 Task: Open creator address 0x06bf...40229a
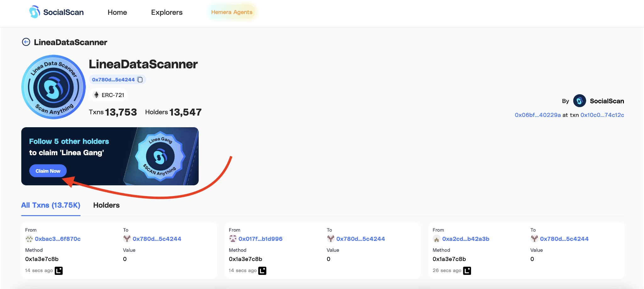(x=538, y=115)
